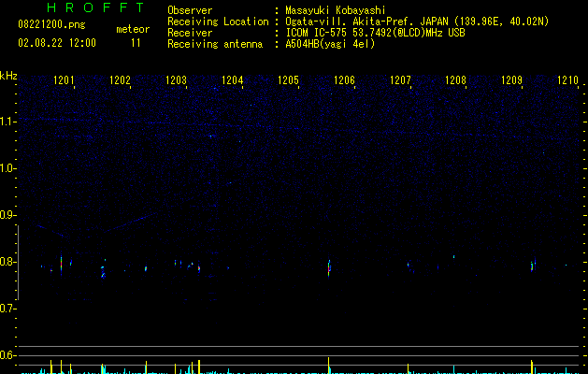Click the meteor count value 11

[136, 43]
